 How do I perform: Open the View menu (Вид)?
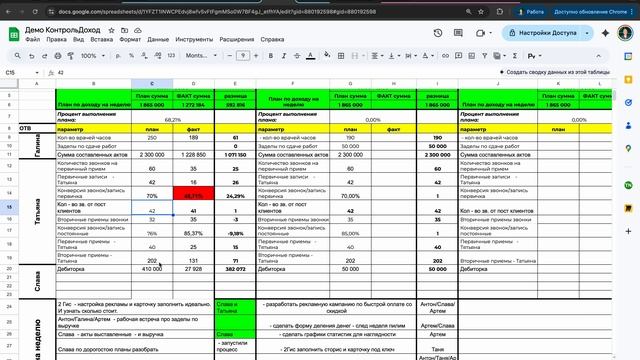tap(78, 40)
